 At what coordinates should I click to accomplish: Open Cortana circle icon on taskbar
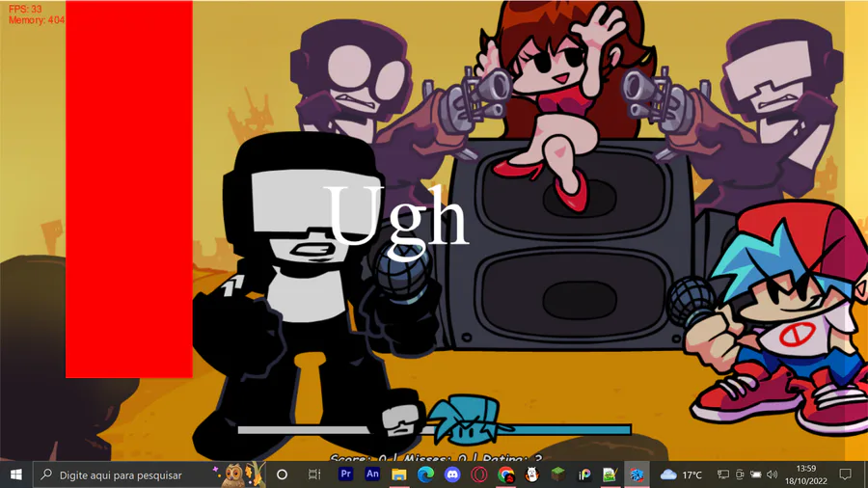(x=282, y=474)
